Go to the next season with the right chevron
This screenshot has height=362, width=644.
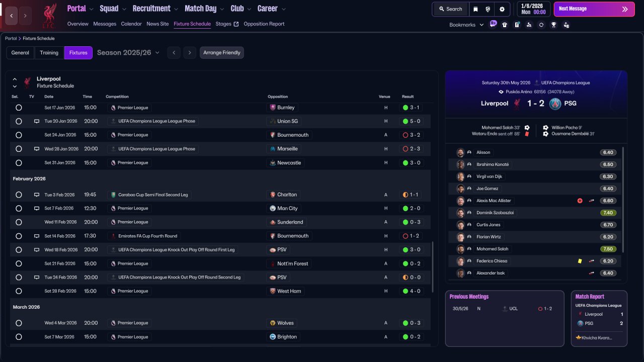point(190,53)
